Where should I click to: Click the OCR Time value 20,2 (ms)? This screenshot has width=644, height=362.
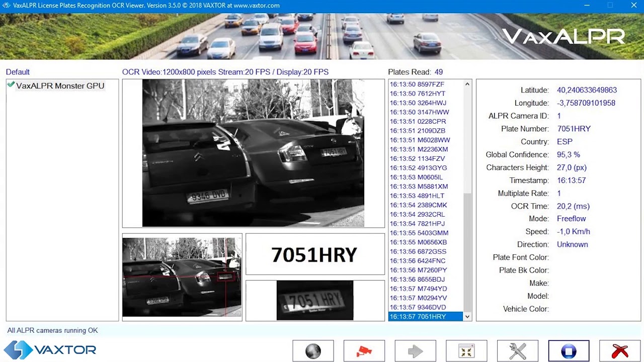tap(573, 206)
